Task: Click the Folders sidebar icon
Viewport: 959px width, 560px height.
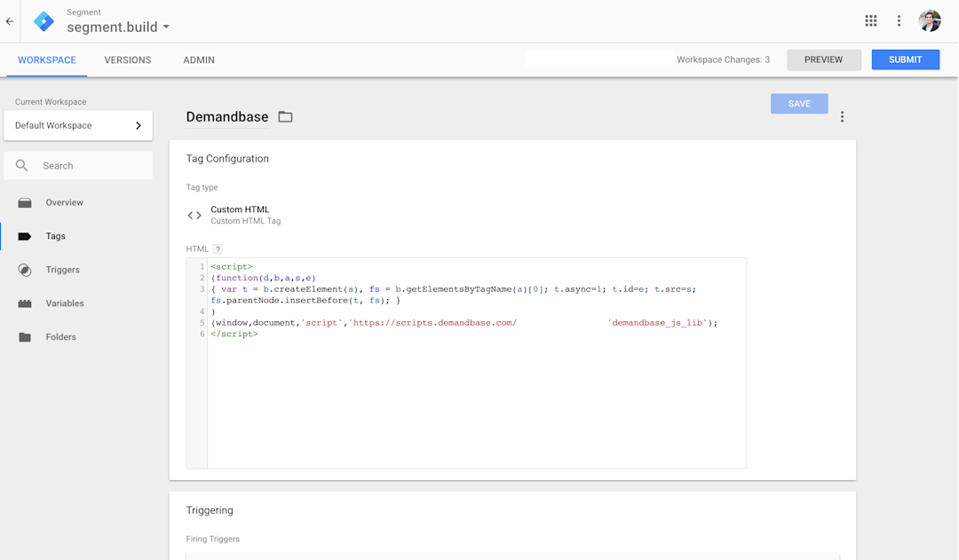Action: tap(25, 337)
